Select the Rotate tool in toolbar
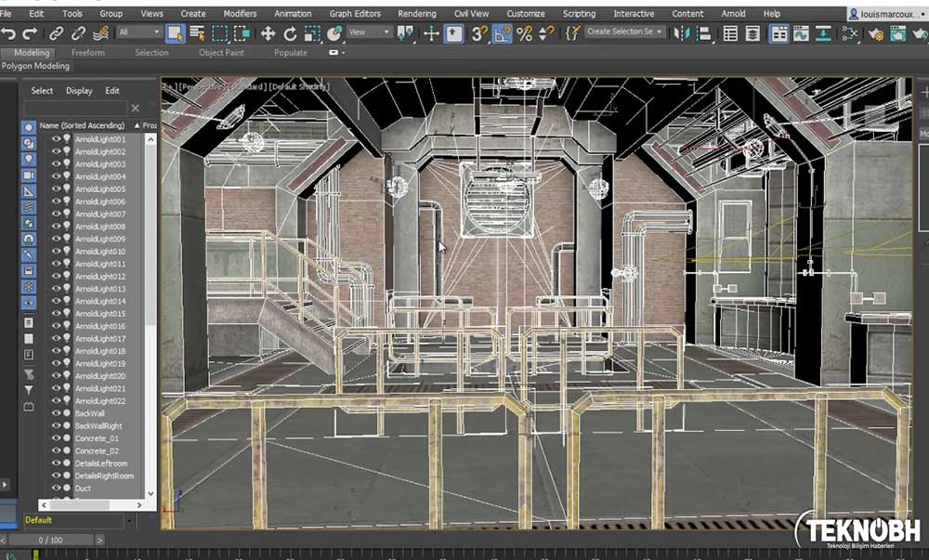Image resolution: width=929 pixels, height=560 pixels. click(x=290, y=33)
